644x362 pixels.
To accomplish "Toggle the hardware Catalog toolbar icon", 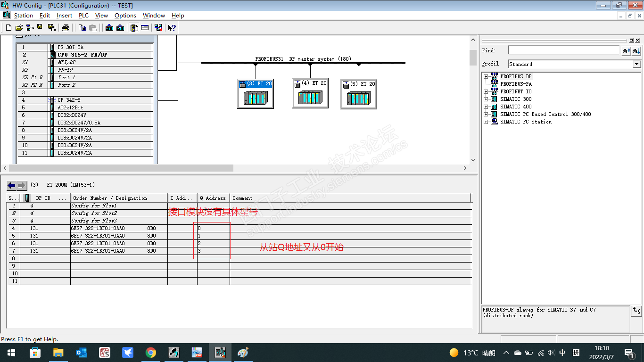I will tap(134, 28).
